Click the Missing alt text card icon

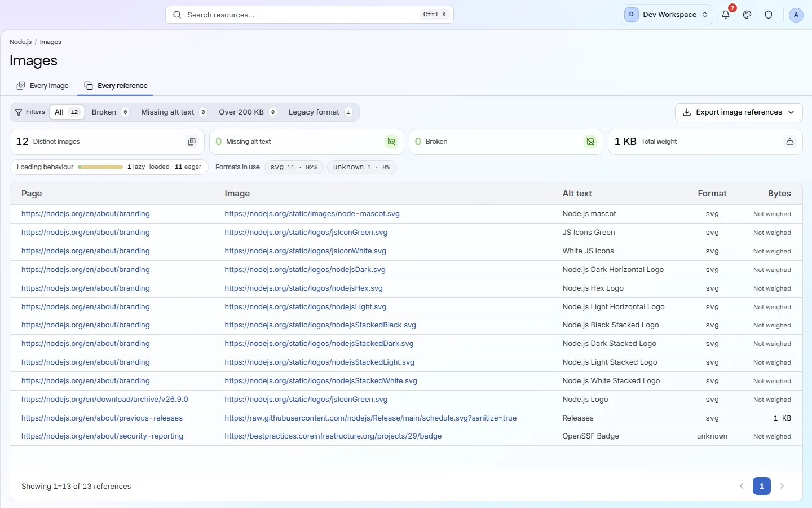(x=391, y=142)
